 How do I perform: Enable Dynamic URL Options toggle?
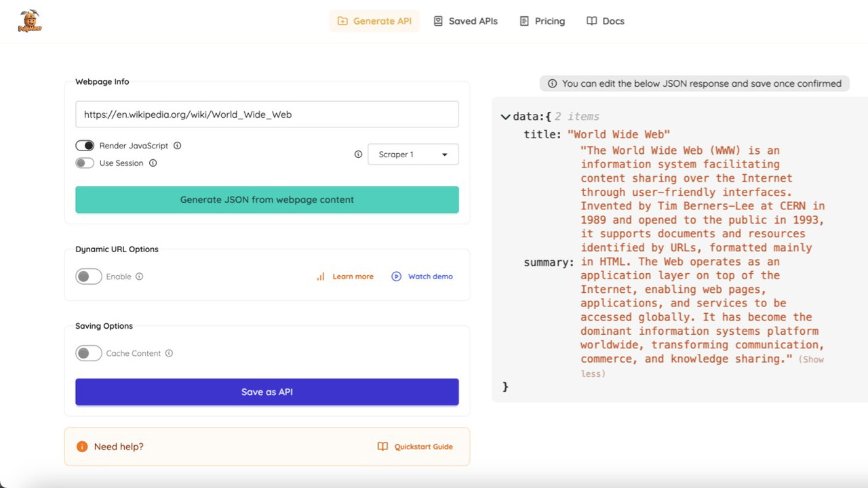[88, 277]
